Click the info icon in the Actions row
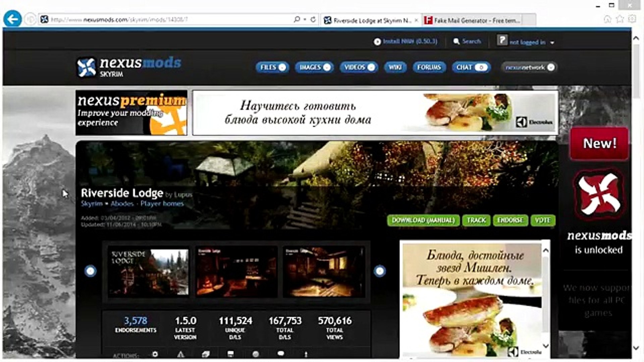This screenshot has height=362, width=644. tap(306, 354)
